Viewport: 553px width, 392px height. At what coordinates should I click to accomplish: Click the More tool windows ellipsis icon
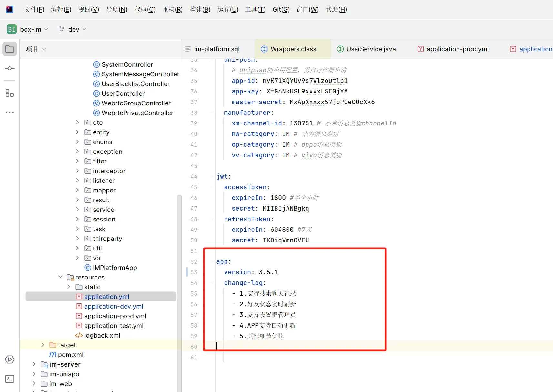pyautogui.click(x=10, y=112)
